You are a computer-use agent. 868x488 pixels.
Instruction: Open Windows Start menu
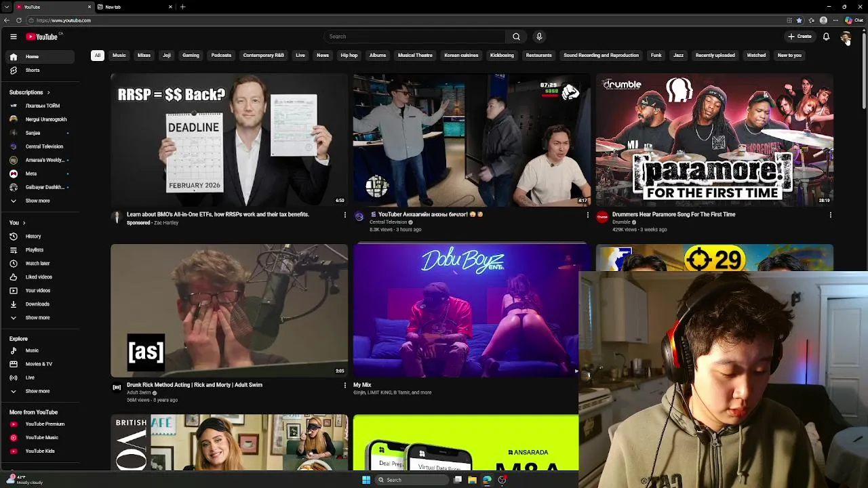coord(366,480)
